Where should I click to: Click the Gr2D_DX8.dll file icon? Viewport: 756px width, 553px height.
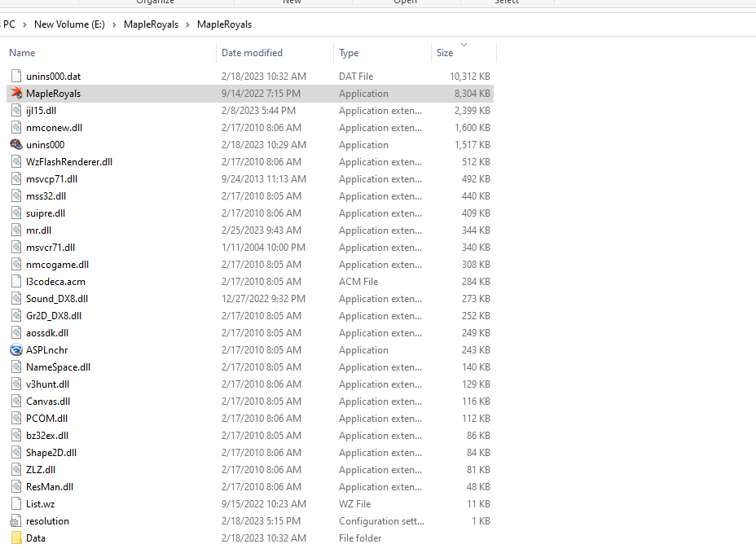click(16, 316)
